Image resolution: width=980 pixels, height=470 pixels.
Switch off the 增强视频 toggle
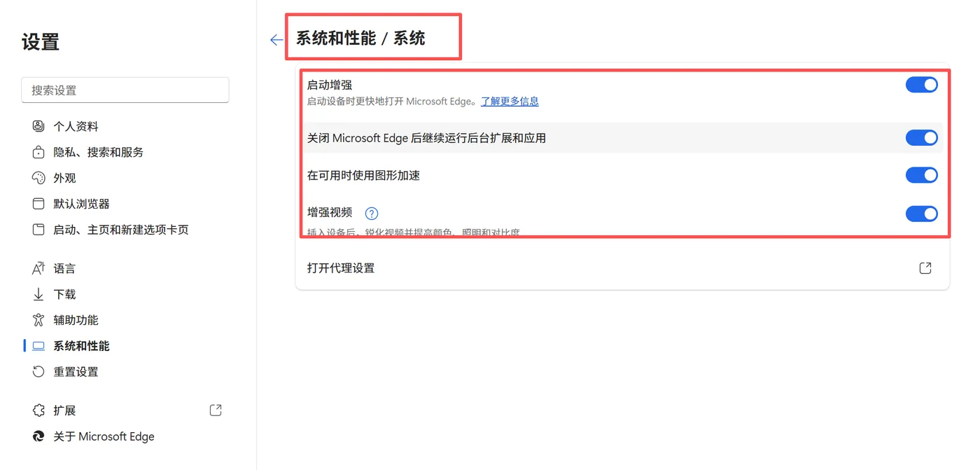pos(921,214)
